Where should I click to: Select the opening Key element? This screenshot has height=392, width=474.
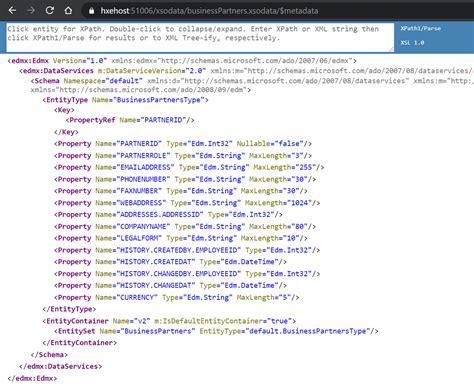[x=64, y=110]
